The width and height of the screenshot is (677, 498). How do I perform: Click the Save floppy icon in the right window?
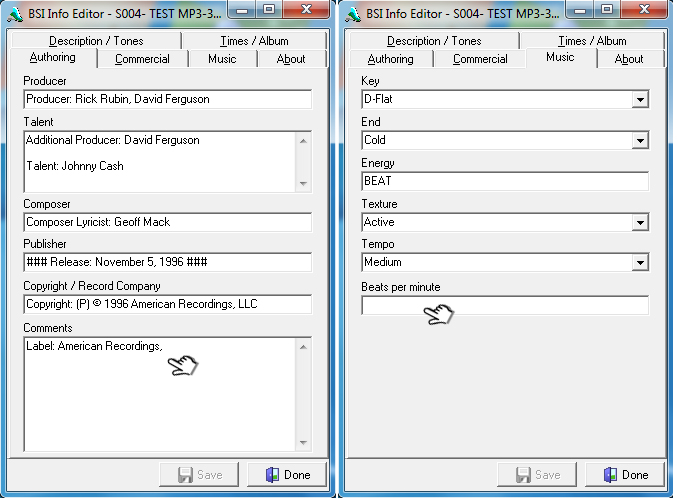pyautogui.click(x=523, y=475)
